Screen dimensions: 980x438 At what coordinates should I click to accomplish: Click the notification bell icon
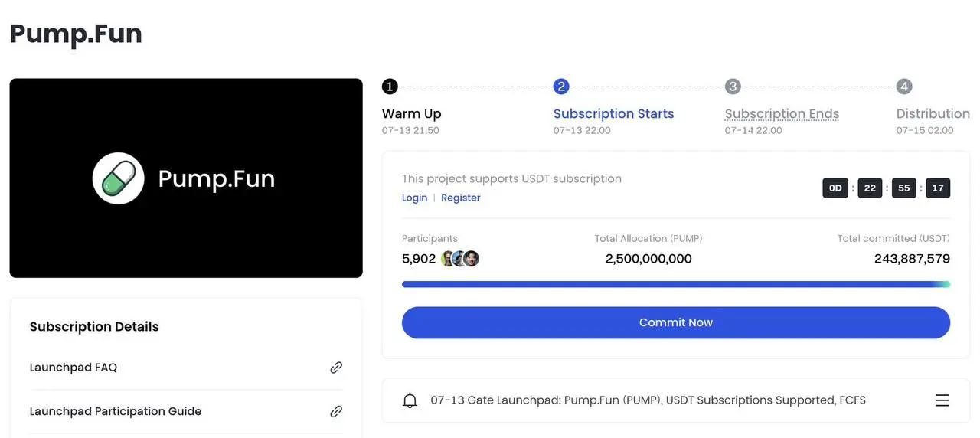click(x=410, y=400)
